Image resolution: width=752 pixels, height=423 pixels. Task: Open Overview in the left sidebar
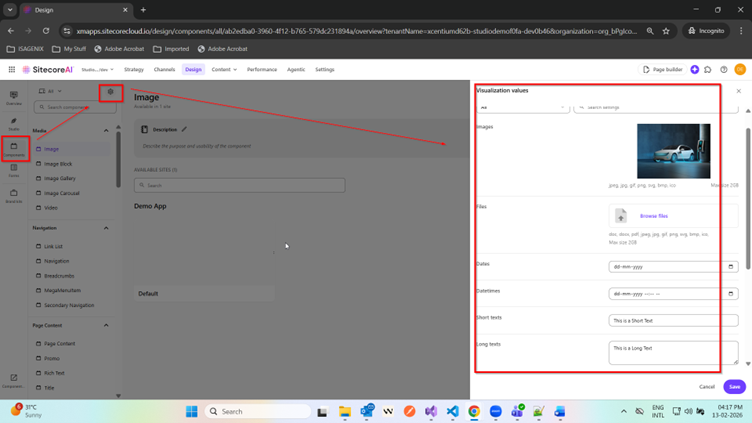(x=14, y=98)
